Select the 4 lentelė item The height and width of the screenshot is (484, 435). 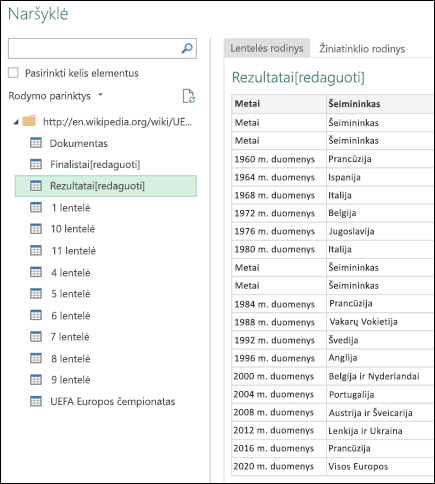[71, 273]
